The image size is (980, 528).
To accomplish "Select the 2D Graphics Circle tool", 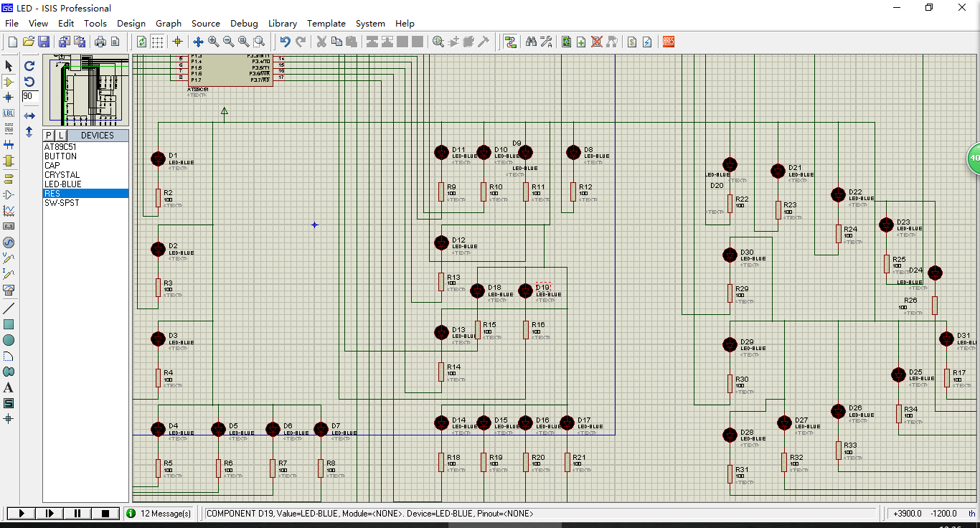I will tap(9, 340).
